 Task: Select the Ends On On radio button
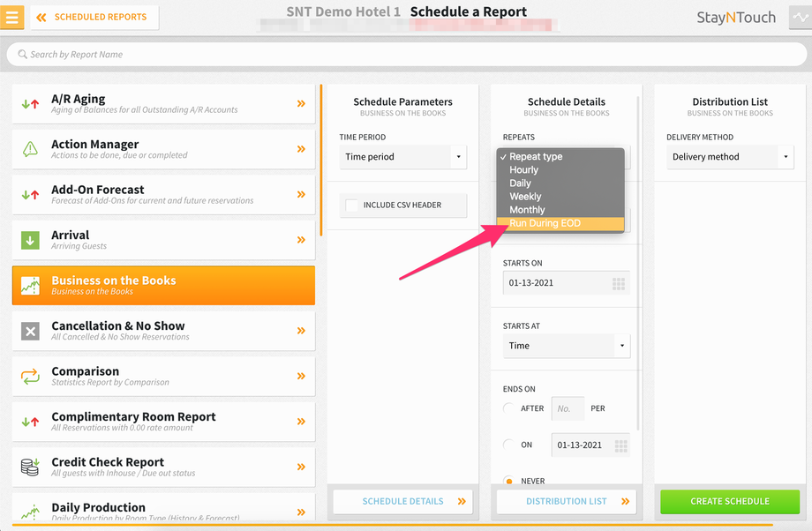pos(509,445)
